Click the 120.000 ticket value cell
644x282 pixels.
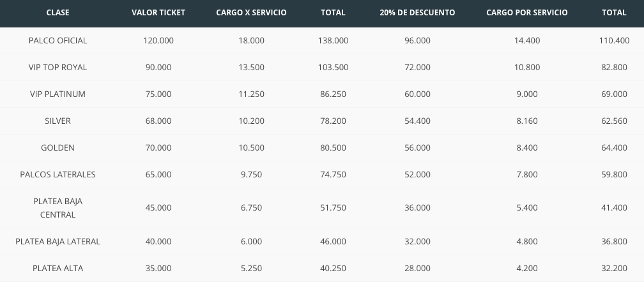click(158, 41)
